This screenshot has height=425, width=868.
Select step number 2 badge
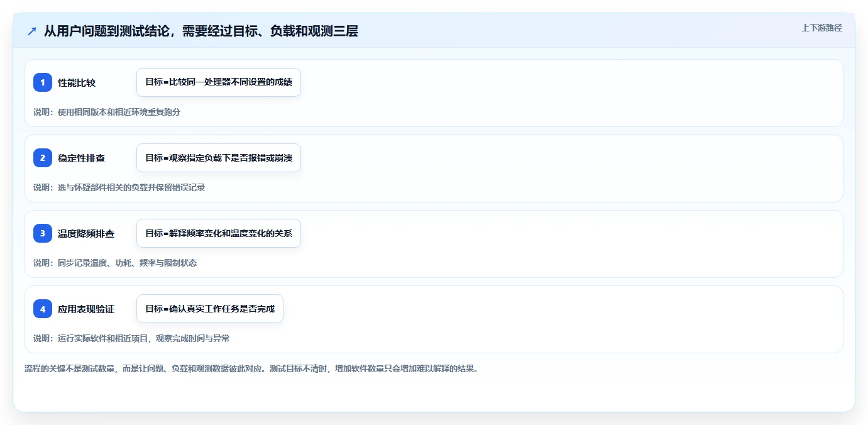pyautogui.click(x=43, y=158)
